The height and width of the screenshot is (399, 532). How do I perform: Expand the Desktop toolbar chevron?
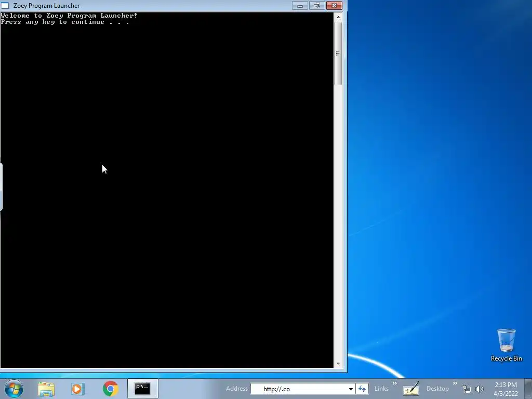[455, 383]
